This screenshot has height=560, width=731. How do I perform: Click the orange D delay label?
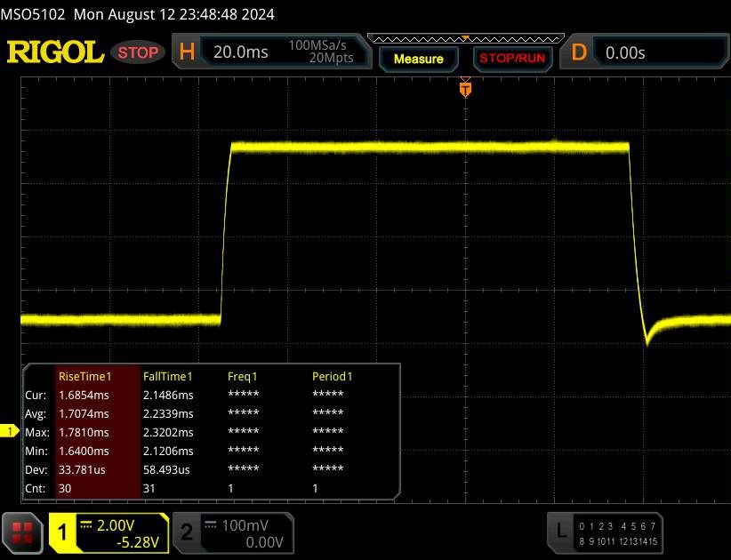(579, 52)
